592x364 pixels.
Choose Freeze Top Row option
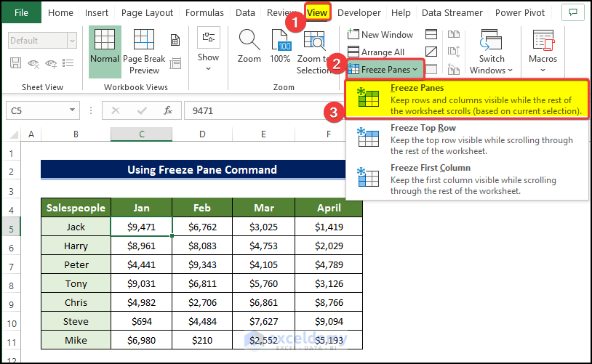[467, 139]
